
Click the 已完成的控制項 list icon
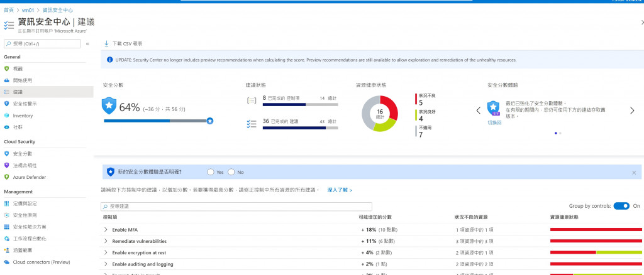252,100
